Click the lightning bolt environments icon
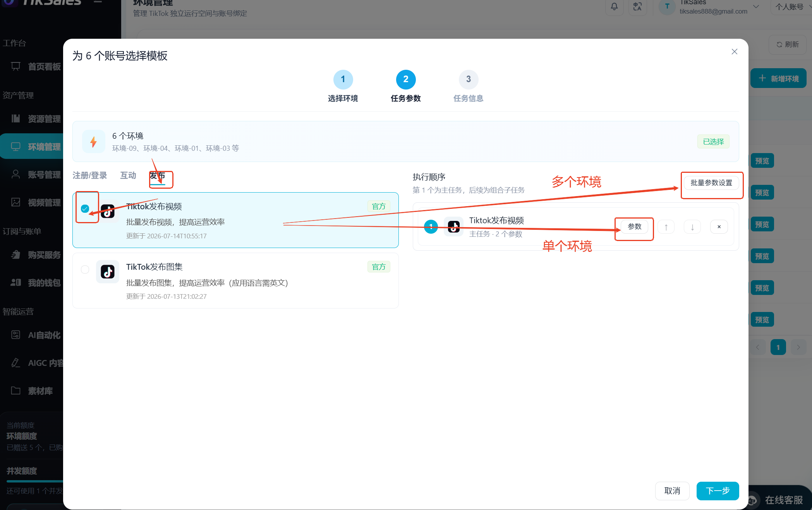812x510 pixels. pyautogui.click(x=93, y=142)
